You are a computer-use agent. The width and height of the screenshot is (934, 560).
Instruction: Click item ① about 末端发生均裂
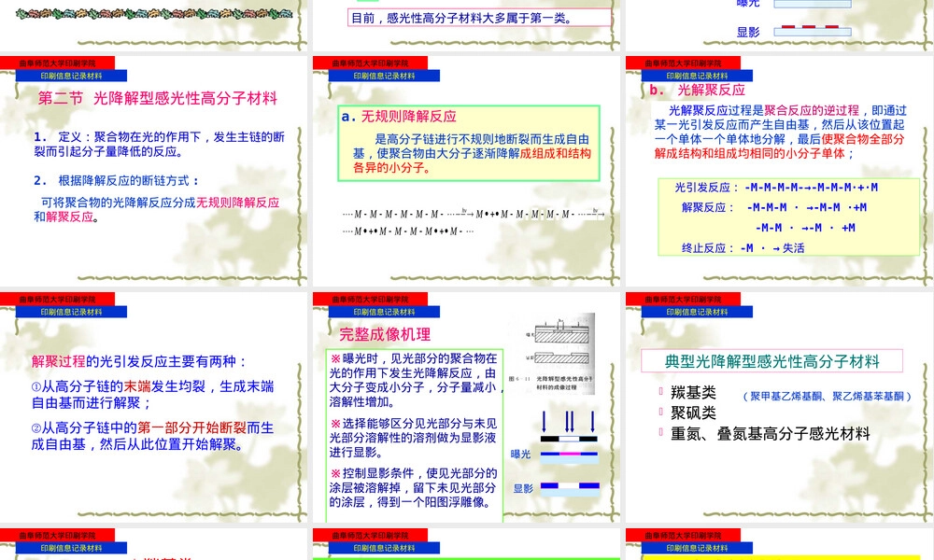(x=152, y=395)
